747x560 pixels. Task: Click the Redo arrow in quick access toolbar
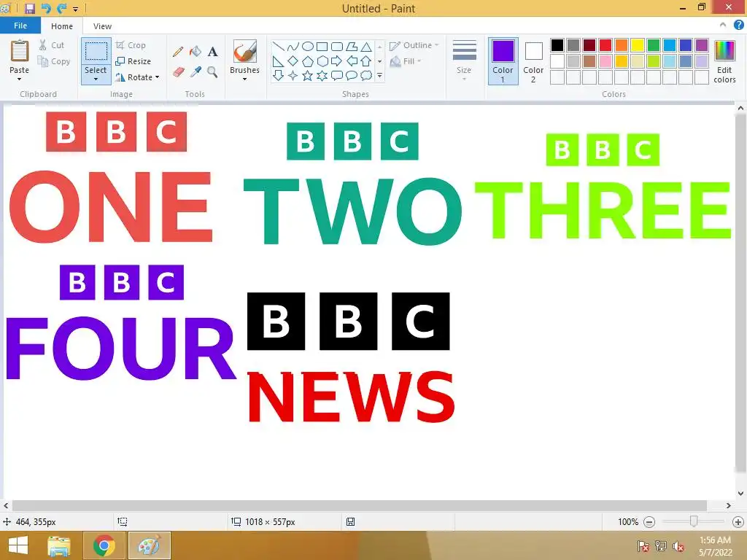[x=61, y=8]
